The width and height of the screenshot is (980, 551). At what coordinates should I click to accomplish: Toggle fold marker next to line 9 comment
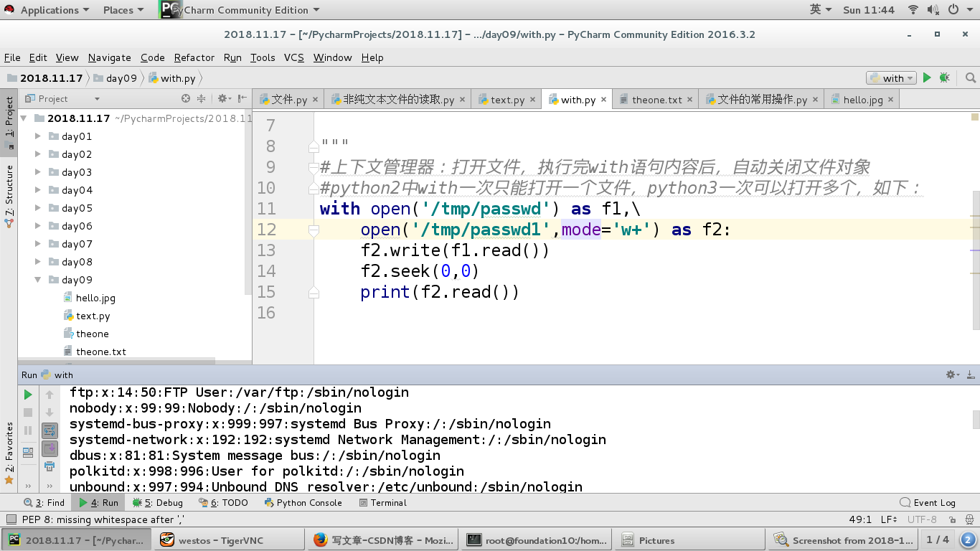[x=314, y=168]
